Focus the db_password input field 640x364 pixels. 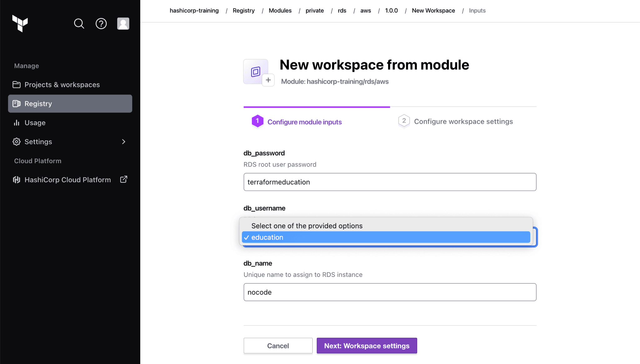pyautogui.click(x=390, y=182)
